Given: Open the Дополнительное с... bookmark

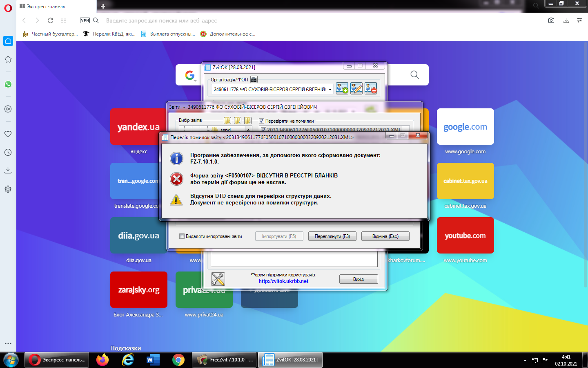Looking at the screenshot, I should click(x=228, y=34).
